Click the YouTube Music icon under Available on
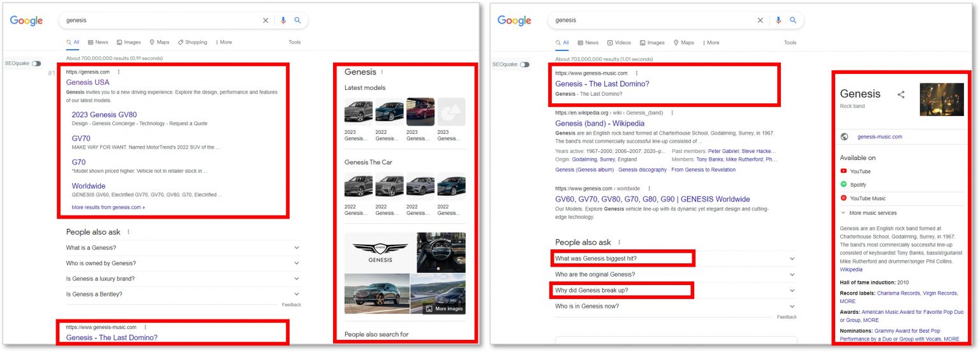The width and height of the screenshot is (980, 352). (x=843, y=198)
